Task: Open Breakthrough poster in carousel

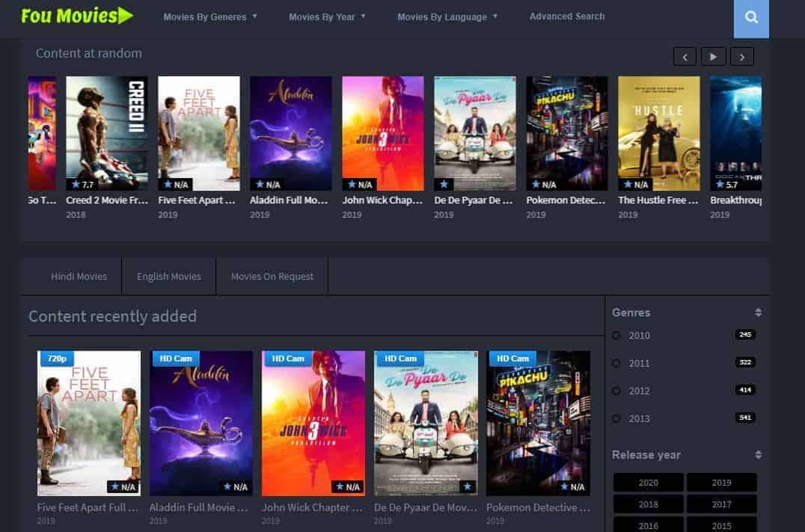Action: pyautogui.click(x=735, y=133)
